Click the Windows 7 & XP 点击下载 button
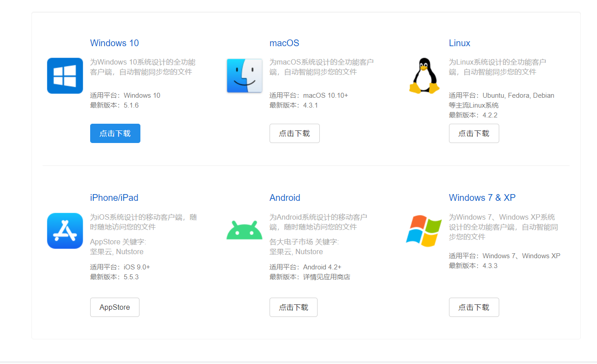 (474, 307)
